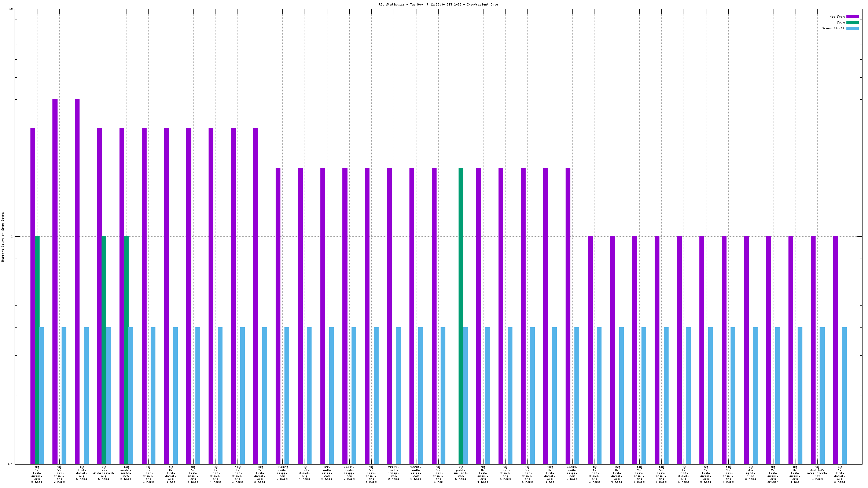
Task: Click the dnsbl.sorbs.net axis label
Action: click(126, 473)
